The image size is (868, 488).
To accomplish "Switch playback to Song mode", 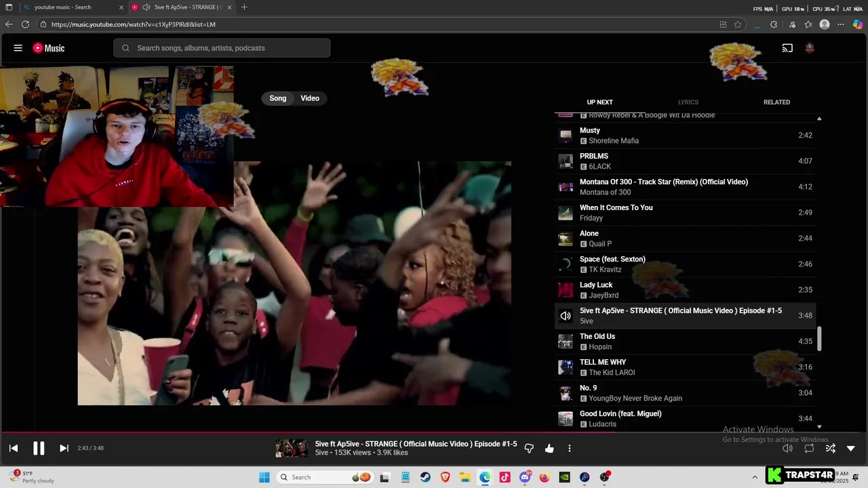I will (278, 98).
